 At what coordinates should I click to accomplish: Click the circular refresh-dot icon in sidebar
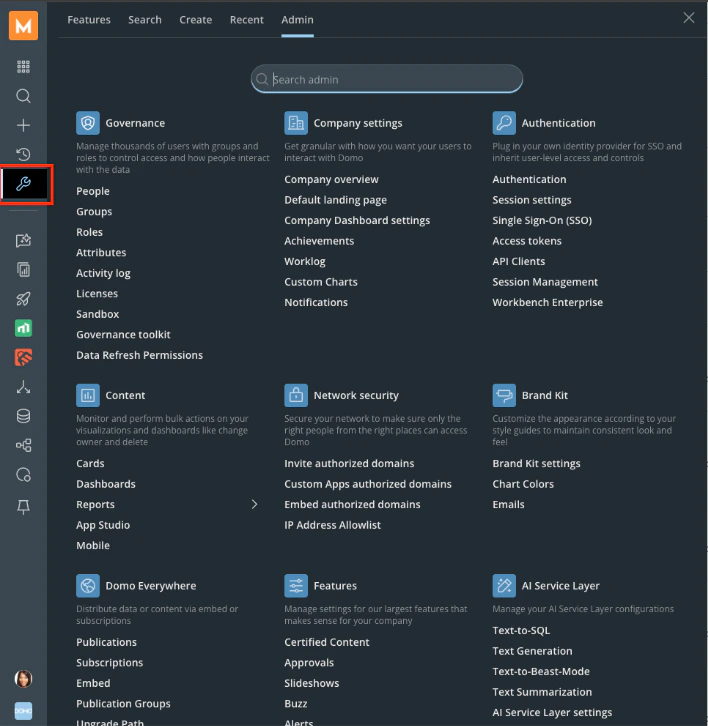[23, 475]
